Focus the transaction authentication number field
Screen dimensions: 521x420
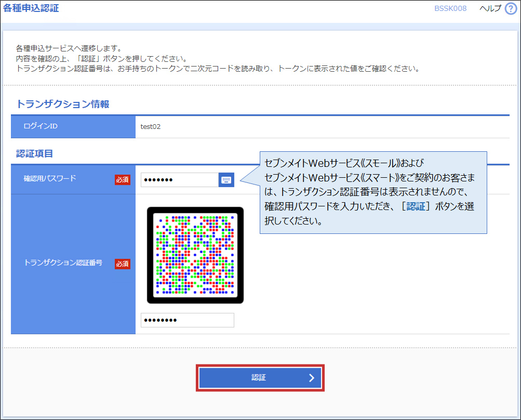click(188, 320)
